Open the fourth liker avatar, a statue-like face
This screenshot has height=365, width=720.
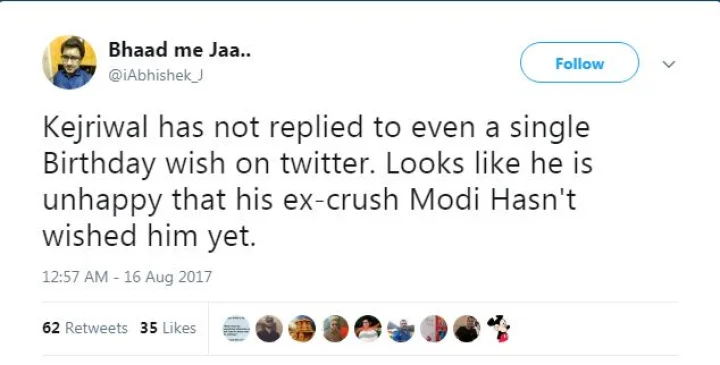(x=335, y=328)
